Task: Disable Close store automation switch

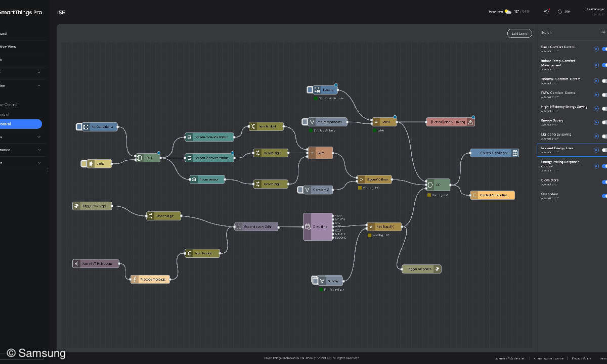Action: [604, 182]
